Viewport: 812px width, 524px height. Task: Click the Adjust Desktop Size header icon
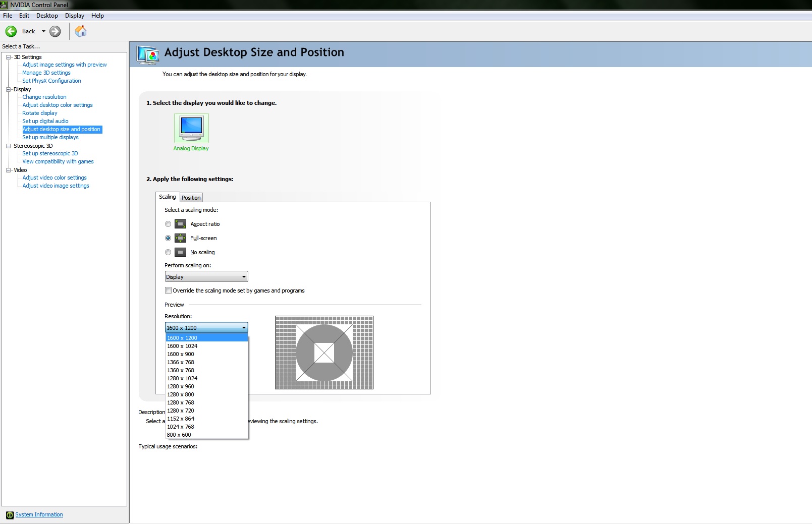[148, 54]
